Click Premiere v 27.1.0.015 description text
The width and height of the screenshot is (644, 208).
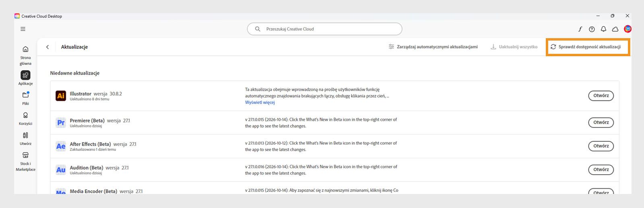point(321,123)
